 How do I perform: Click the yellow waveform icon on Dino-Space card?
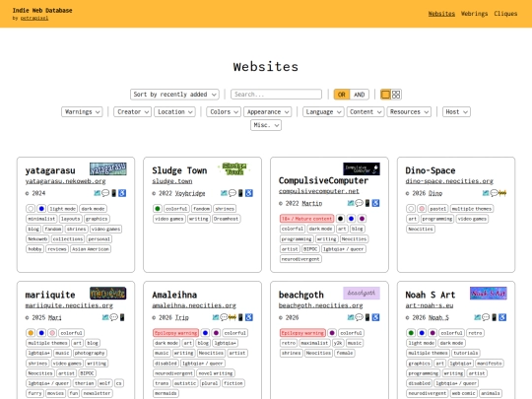click(x=502, y=193)
